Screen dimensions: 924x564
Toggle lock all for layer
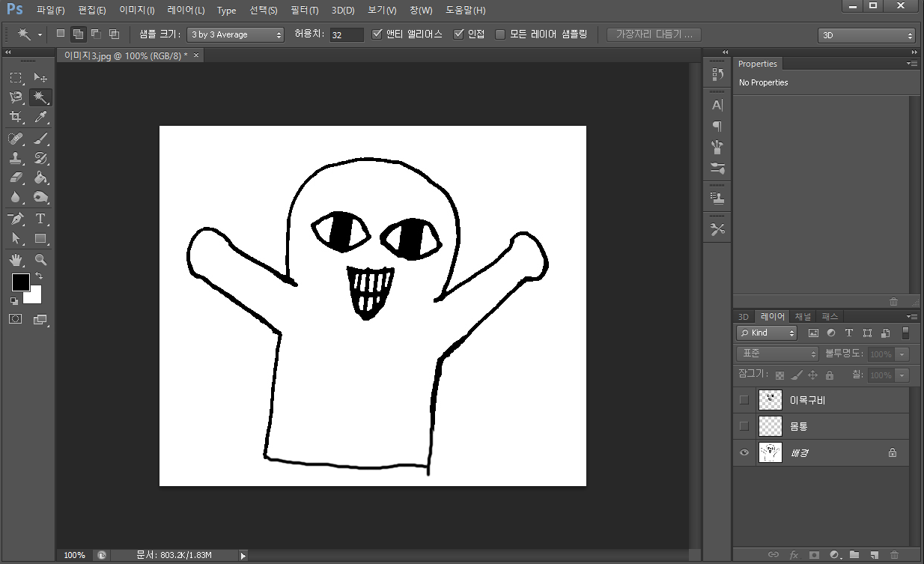pyautogui.click(x=830, y=375)
